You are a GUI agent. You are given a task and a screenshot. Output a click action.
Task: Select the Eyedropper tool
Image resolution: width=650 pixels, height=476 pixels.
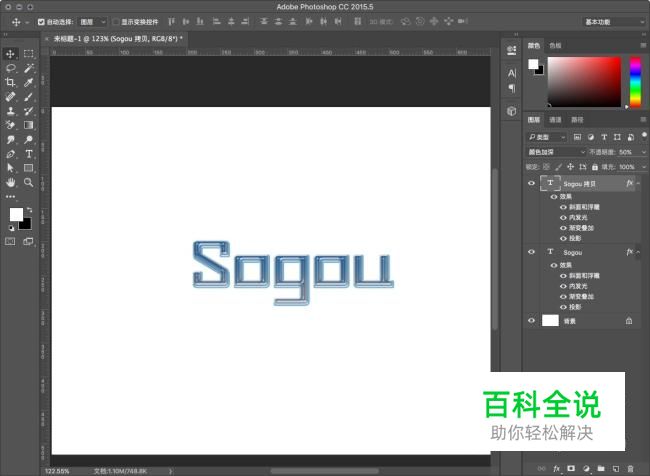pos(28,82)
